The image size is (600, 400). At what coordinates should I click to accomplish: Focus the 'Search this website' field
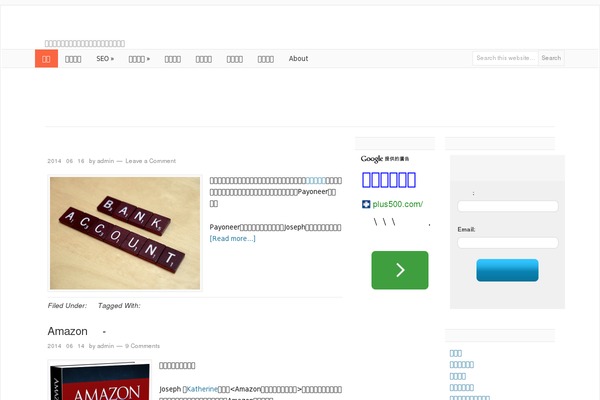505,58
